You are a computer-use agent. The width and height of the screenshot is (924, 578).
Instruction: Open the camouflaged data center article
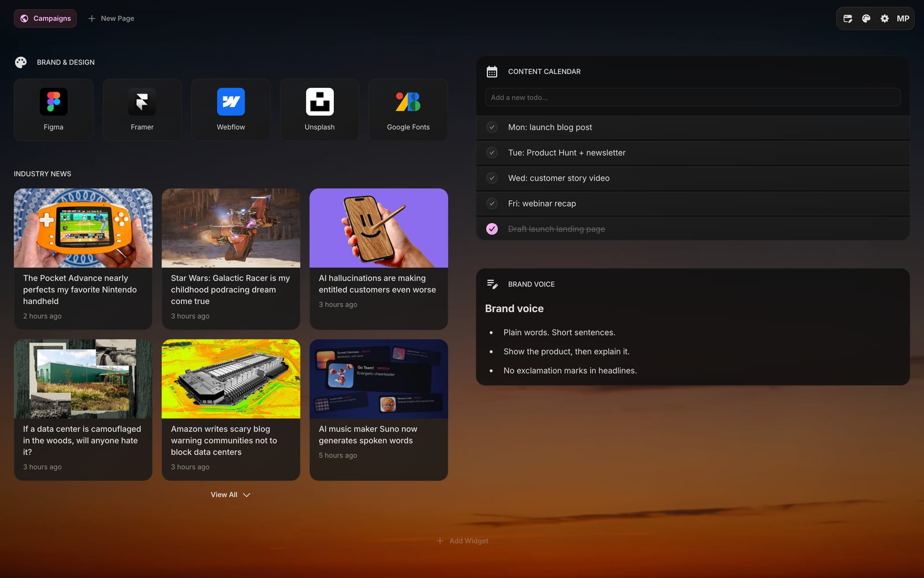(83, 410)
